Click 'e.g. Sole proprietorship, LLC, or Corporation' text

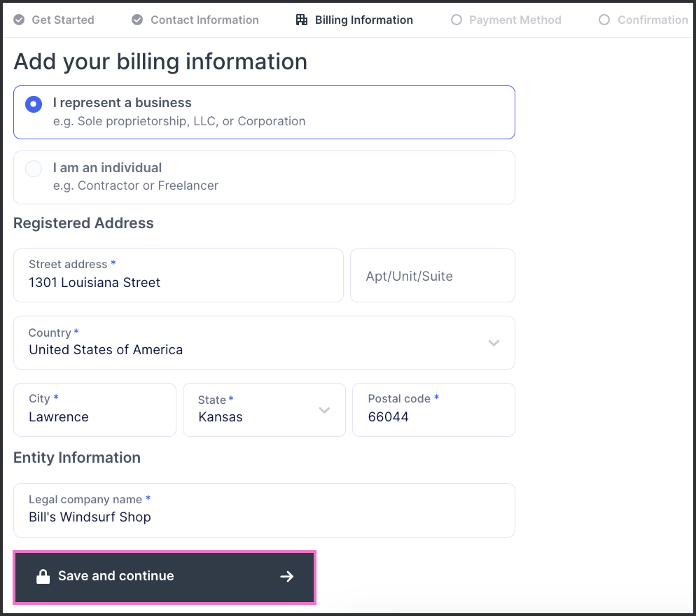179,121
